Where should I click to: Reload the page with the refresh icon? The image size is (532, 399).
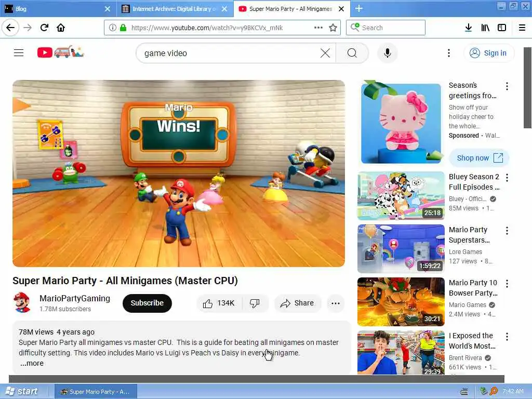[x=44, y=28]
